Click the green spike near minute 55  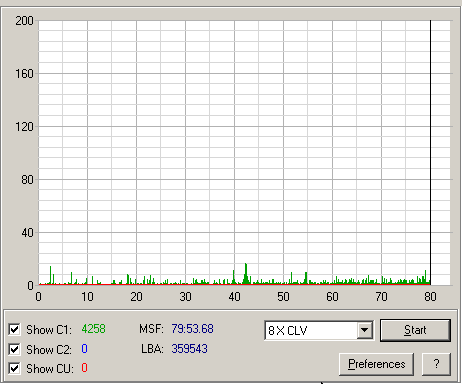point(306,278)
